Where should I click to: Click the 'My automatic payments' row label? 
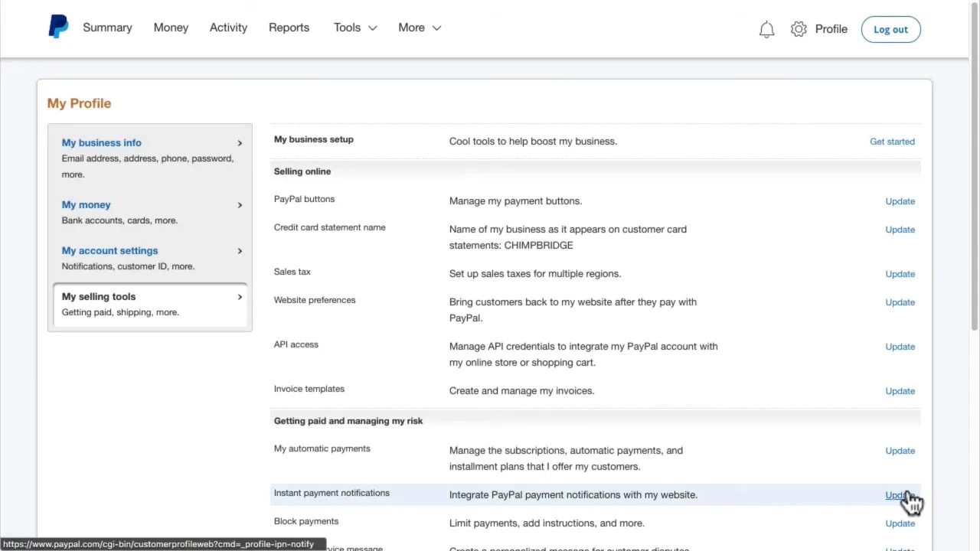(x=322, y=448)
